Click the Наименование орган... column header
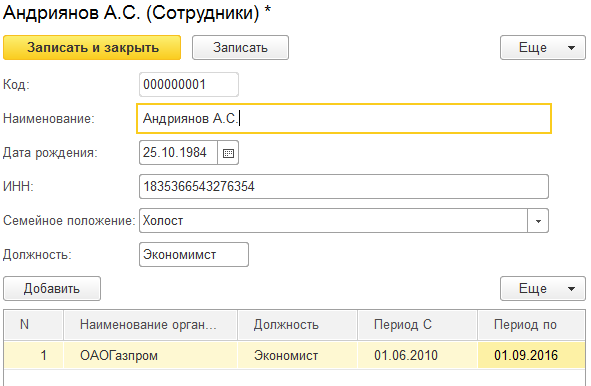The height and width of the screenshot is (386, 591). coord(150,325)
